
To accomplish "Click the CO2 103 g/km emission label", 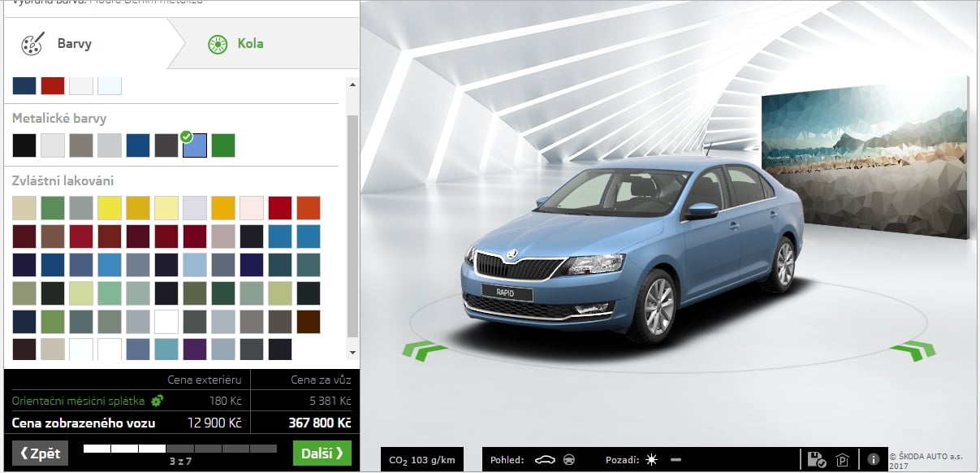I will pos(422,461).
